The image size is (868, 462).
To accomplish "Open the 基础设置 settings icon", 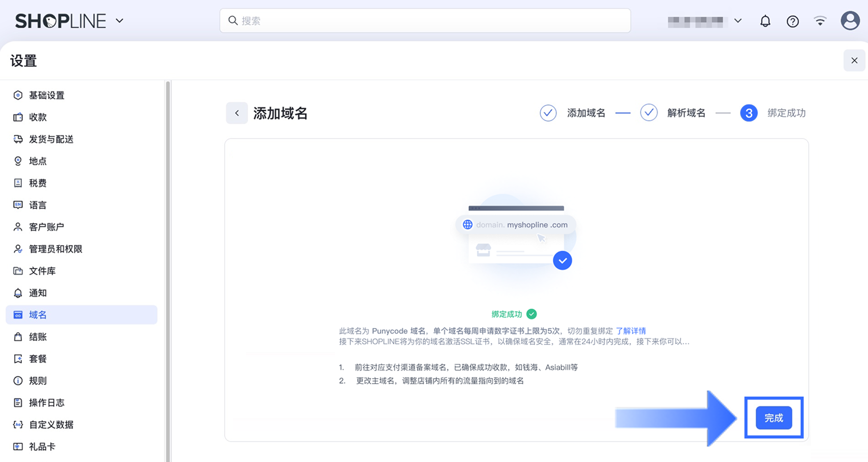I will (18, 95).
